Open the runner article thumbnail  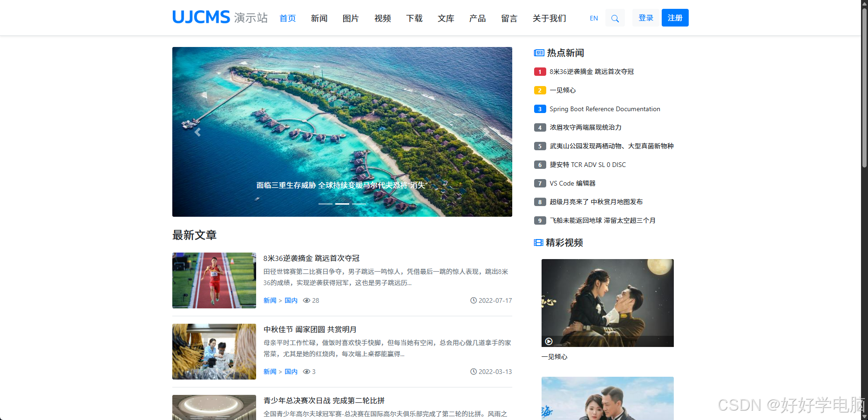(214, 280)
